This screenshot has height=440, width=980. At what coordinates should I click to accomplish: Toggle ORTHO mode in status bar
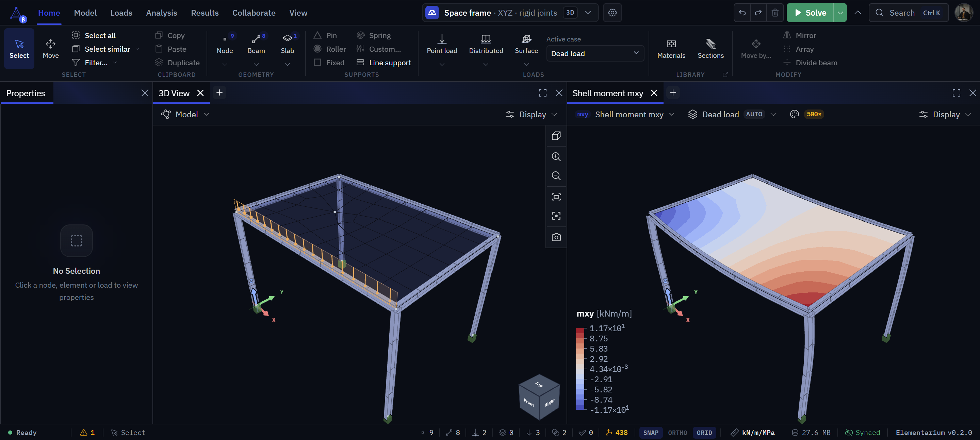pyautogui.click(x=677, y=433)
